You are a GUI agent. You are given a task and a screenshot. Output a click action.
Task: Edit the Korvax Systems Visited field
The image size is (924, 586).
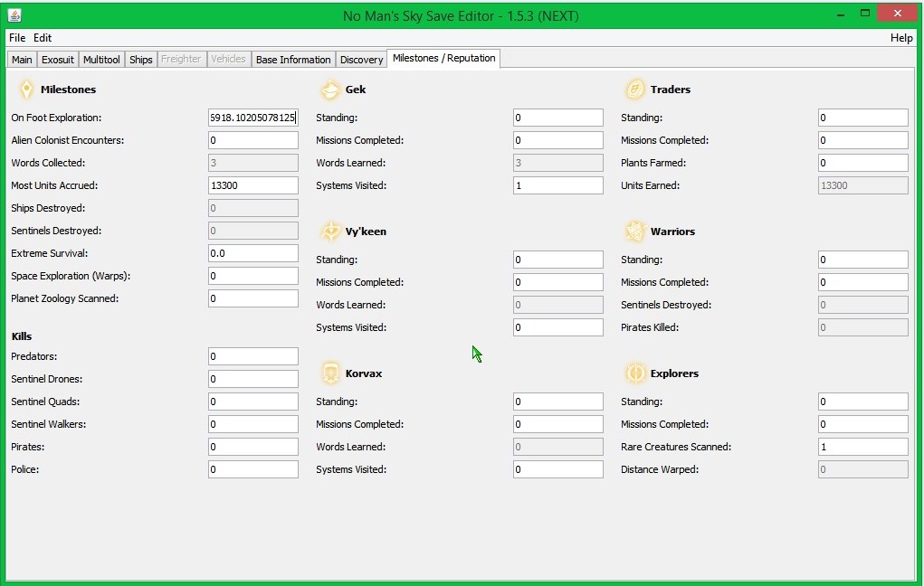558,469
